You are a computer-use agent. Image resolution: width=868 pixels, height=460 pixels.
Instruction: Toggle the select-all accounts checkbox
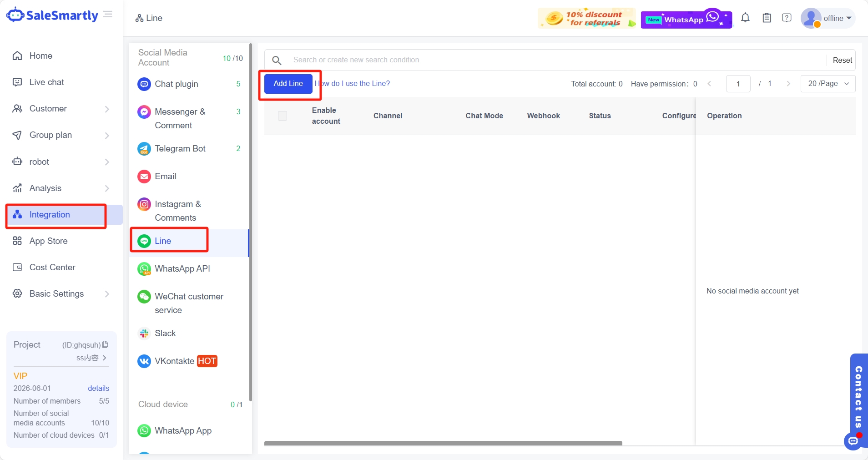282,116
